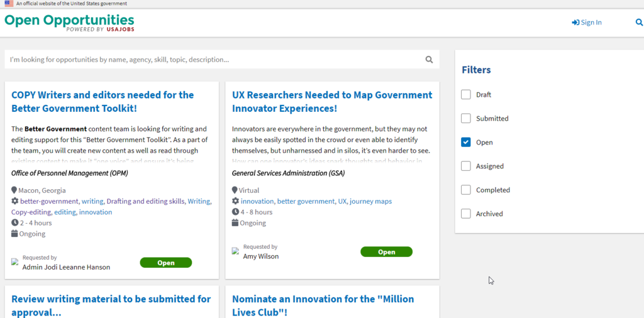Enable the Assigned filter checkbox
Screen dimensions: 644x318
tap(466, 166)
